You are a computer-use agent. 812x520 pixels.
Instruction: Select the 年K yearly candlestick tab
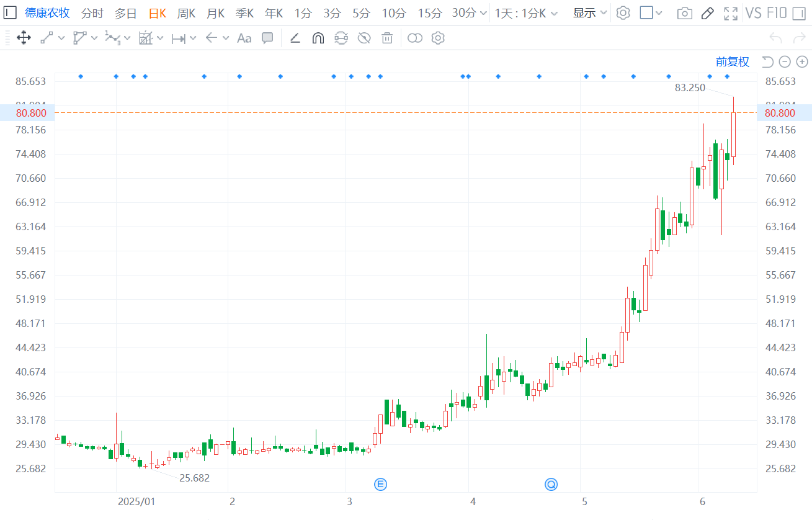pos(274,13)
